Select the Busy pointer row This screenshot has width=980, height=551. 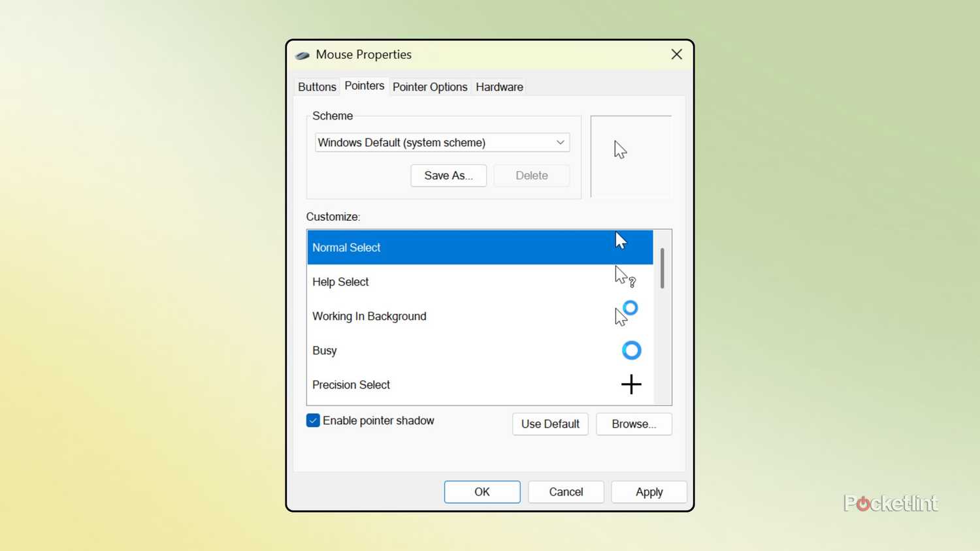tap(480, 351)
